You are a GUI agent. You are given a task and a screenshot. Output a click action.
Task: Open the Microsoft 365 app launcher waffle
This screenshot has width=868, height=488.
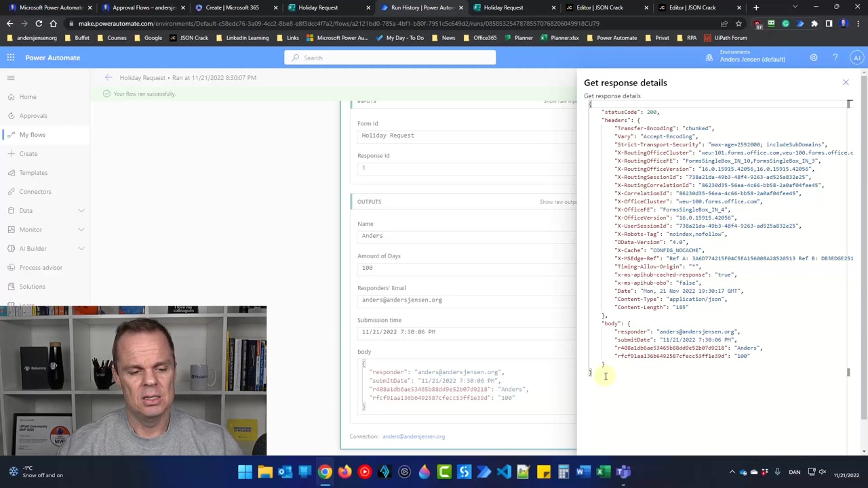[10, 58]
